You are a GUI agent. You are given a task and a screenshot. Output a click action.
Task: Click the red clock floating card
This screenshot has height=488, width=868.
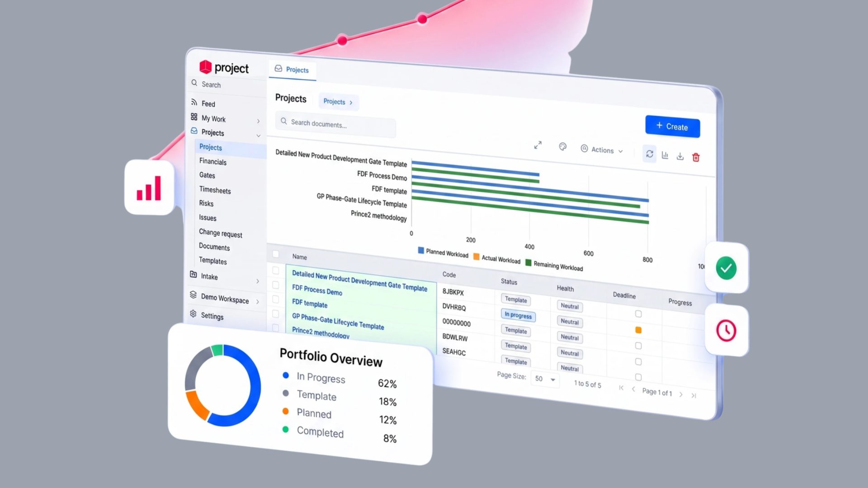click(x=726, y=330)
